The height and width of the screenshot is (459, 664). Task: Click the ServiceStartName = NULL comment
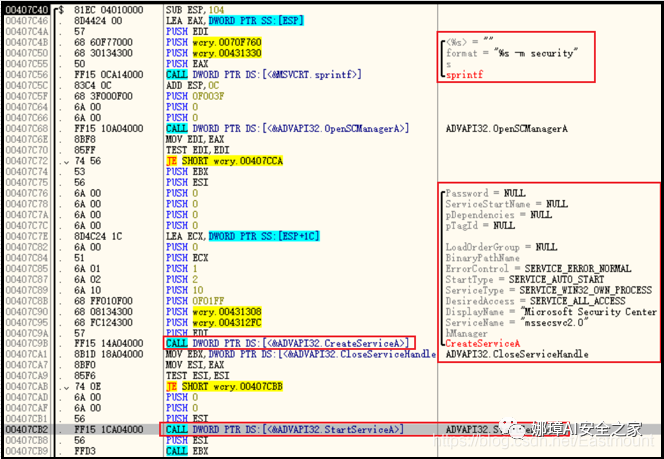506,204
